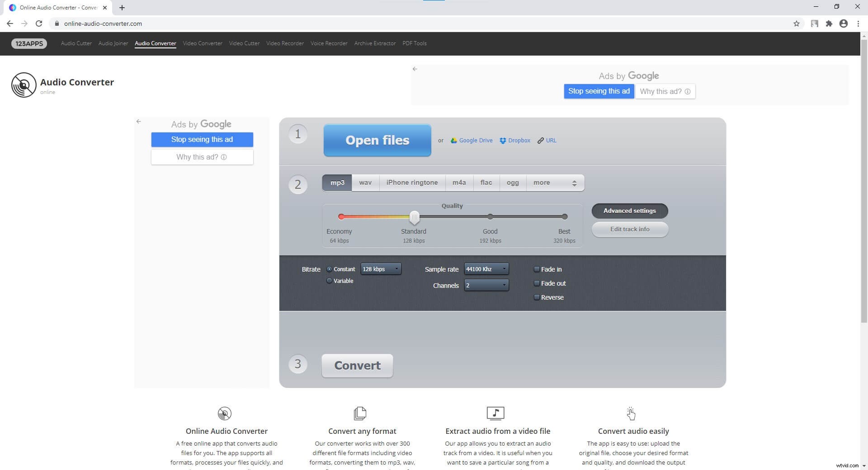Screen dimensions: 868x470
Task: Select Variable bitrate mode
Action: 329,281
